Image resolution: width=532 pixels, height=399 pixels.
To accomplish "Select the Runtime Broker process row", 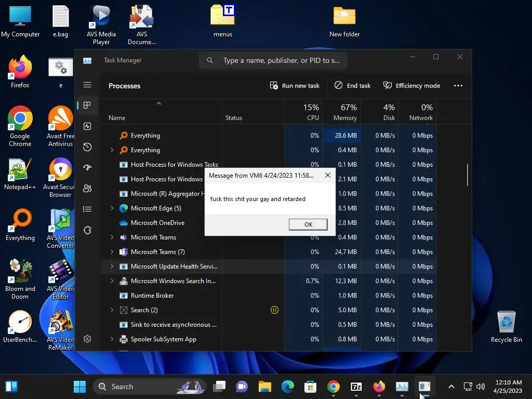I will [269, 296].
